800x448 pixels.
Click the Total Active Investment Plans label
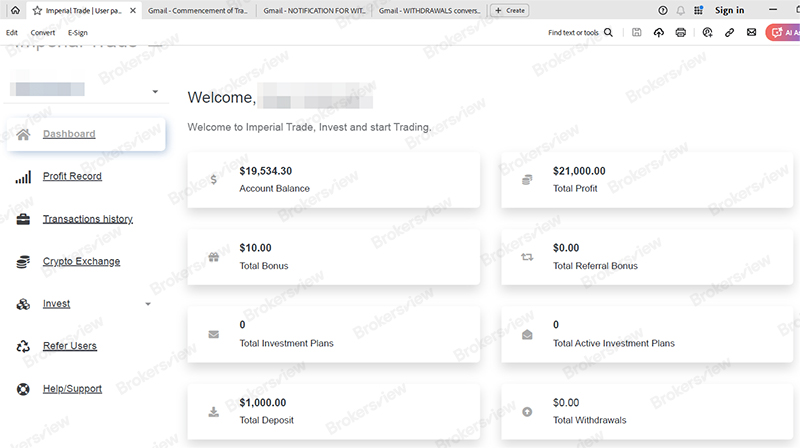click(x=614, y=343)
